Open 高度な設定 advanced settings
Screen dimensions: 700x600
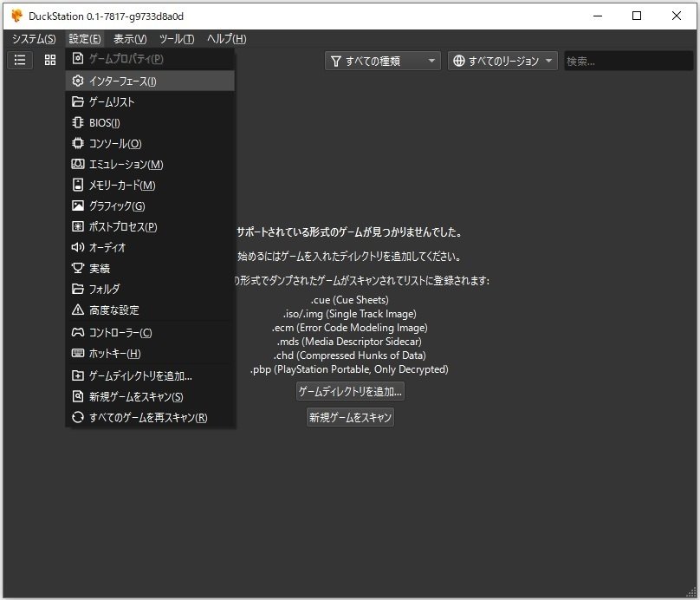pos(150,310)
